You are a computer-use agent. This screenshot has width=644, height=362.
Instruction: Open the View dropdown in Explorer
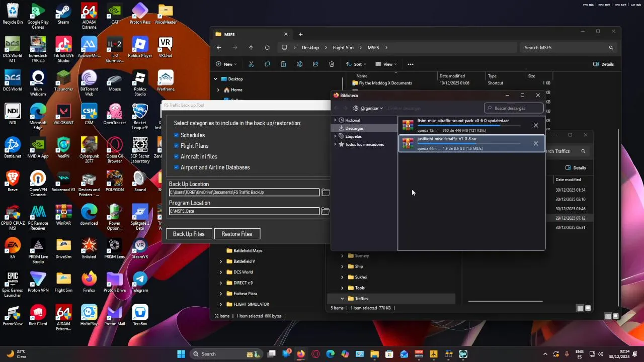pyautogui.click(x=386, y=64)
